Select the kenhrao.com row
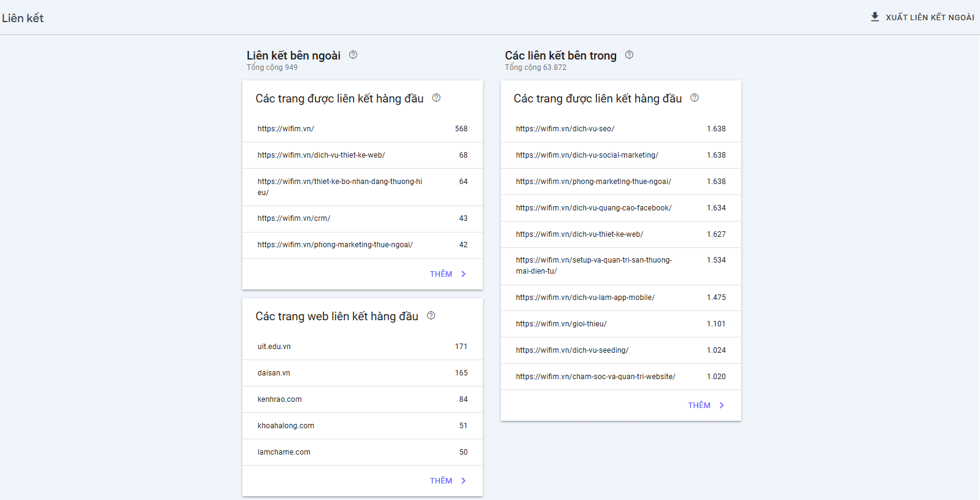Viewport: 980px width, 500px height. point(363,399)
